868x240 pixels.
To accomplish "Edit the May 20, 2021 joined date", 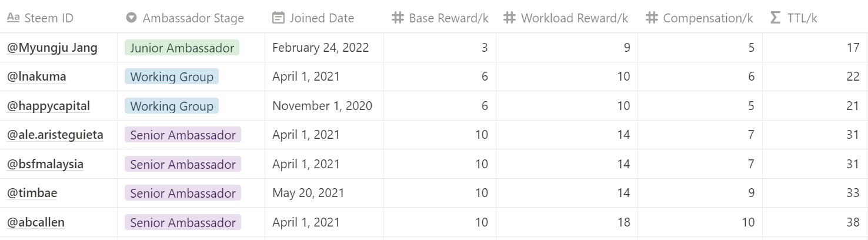I will (308, 193).
